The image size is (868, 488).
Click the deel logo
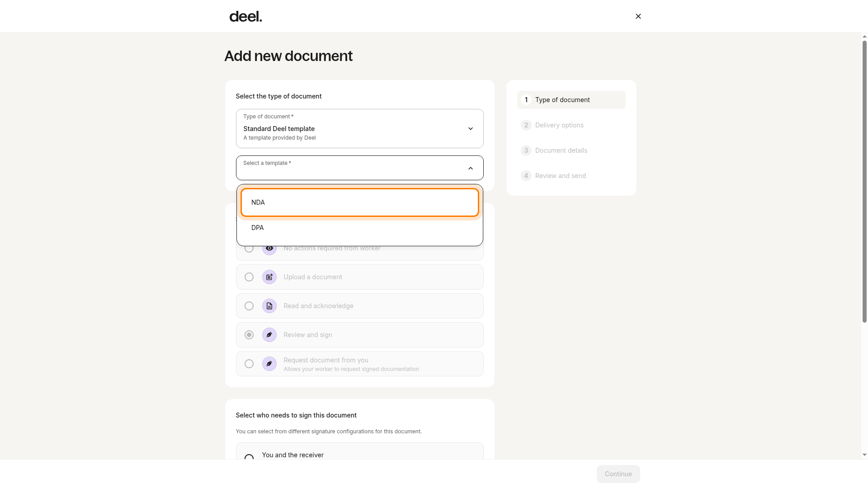[x=245, y=16]
